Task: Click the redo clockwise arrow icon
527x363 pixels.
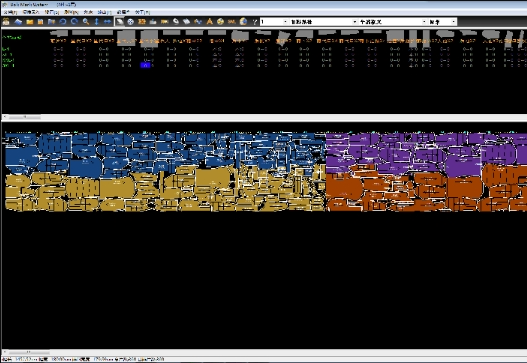Action: coord(74,22)
